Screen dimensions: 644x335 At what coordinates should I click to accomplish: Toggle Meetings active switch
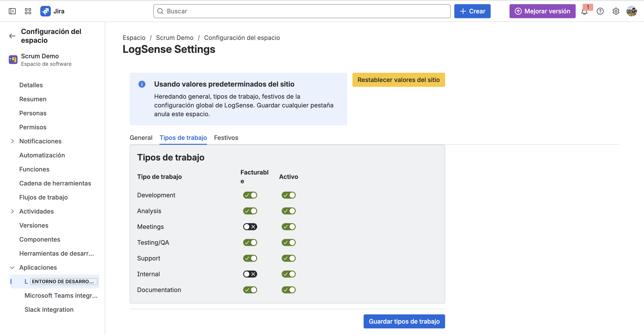tap(288, 227)
